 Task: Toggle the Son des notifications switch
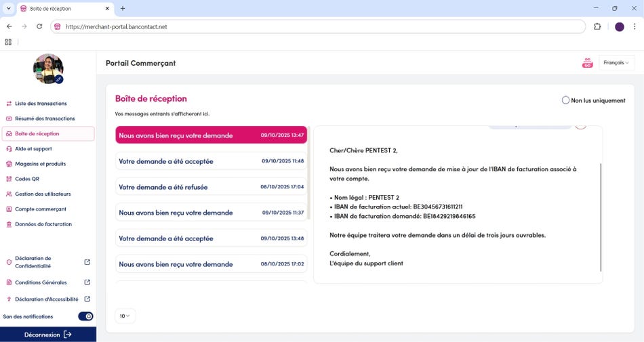(85, 316)
